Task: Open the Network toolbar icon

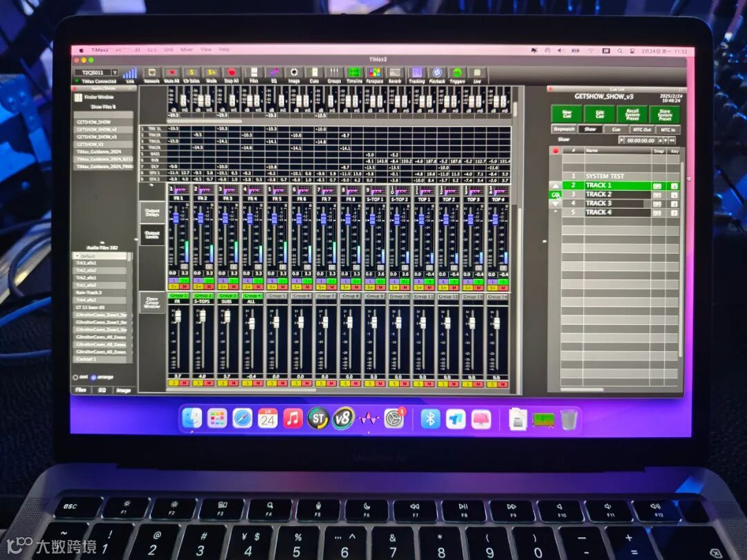Action: [152, 73]
